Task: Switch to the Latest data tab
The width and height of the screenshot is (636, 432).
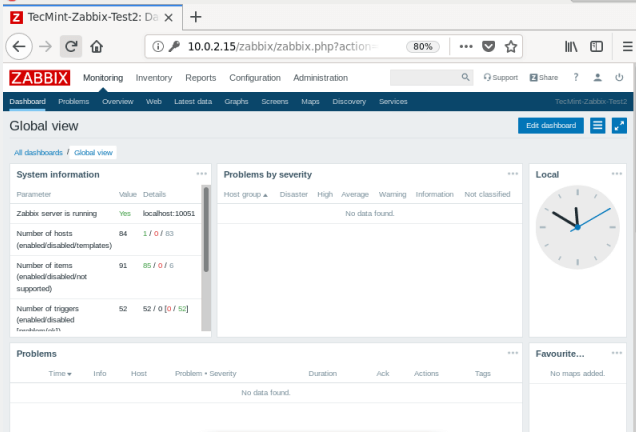Action: pos(192,102)
